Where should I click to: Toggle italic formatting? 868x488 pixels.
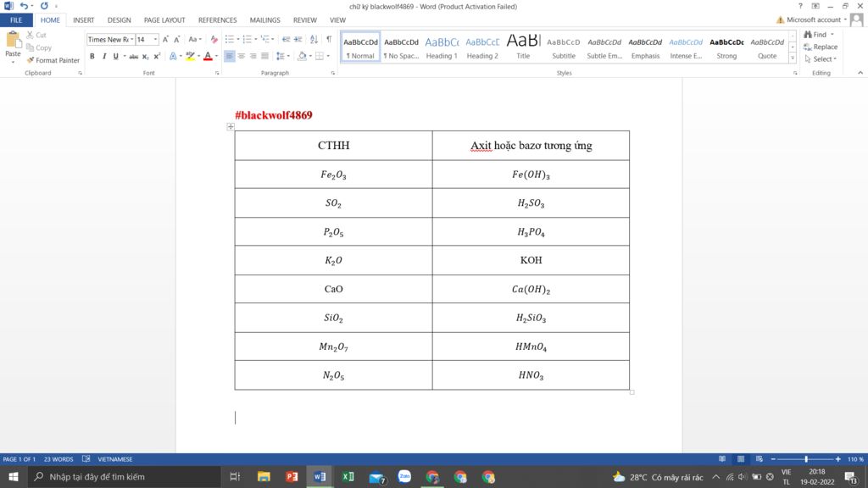pos(104,56)
